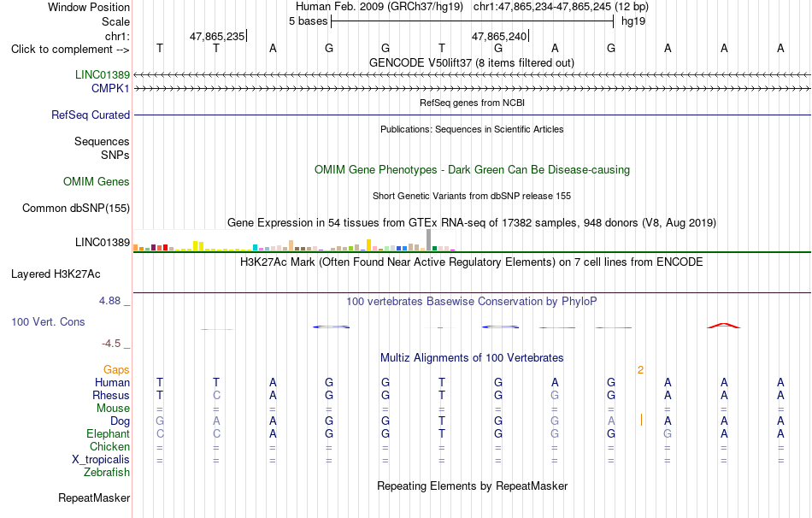Click the 47,865,240 position marker

(500, 36)
